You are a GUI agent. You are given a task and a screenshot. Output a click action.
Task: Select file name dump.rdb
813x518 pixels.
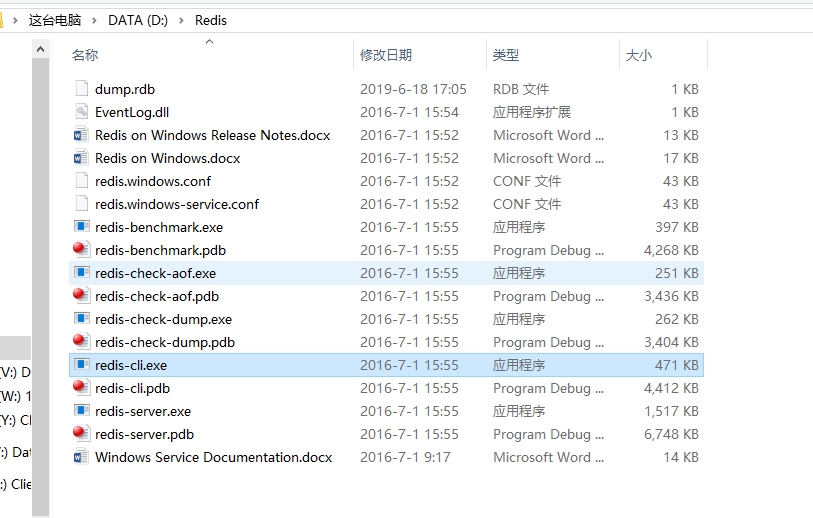pos(125,89)
